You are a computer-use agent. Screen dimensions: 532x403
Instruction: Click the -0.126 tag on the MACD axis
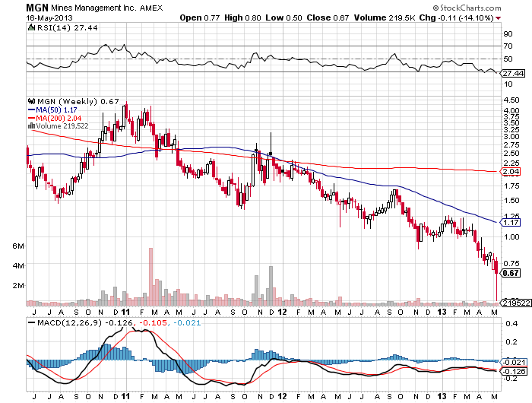point(514,371)
